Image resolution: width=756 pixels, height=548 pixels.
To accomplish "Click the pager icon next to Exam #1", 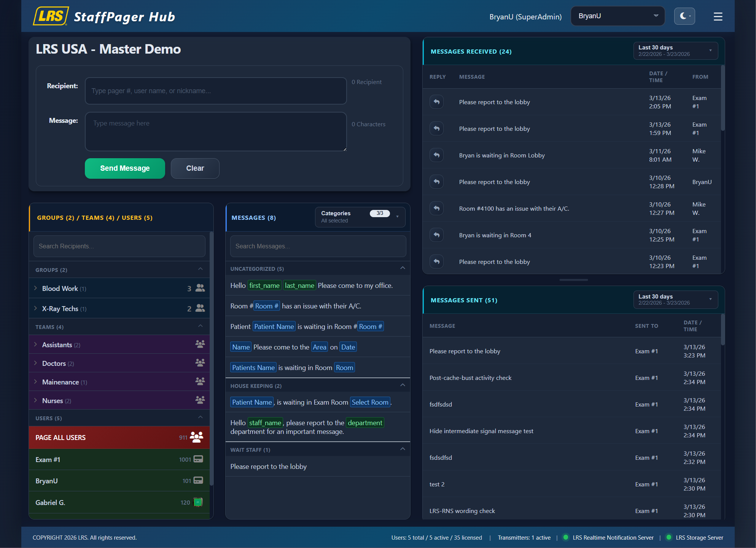I will 199,459.
